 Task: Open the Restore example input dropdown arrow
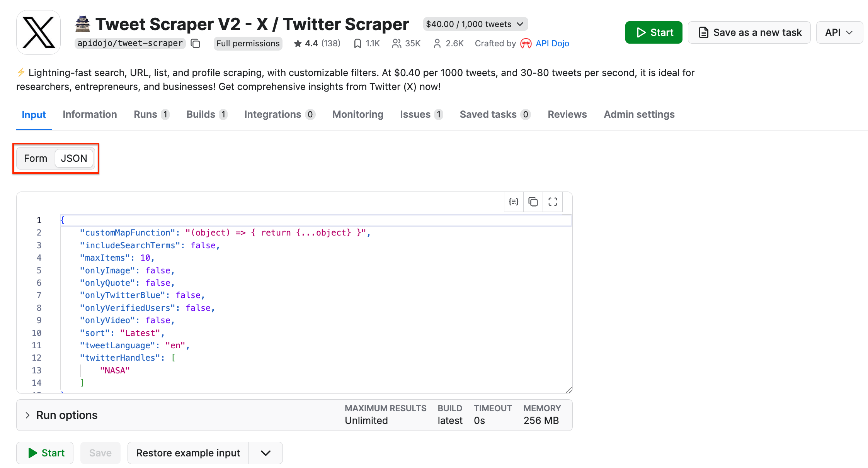coord(265,453)
